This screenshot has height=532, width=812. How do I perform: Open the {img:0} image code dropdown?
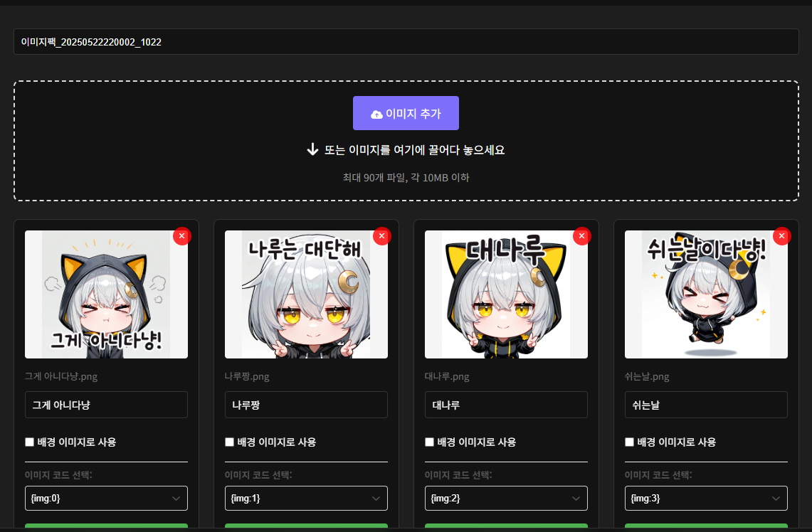pyautogui.click(x=106, y=499)
